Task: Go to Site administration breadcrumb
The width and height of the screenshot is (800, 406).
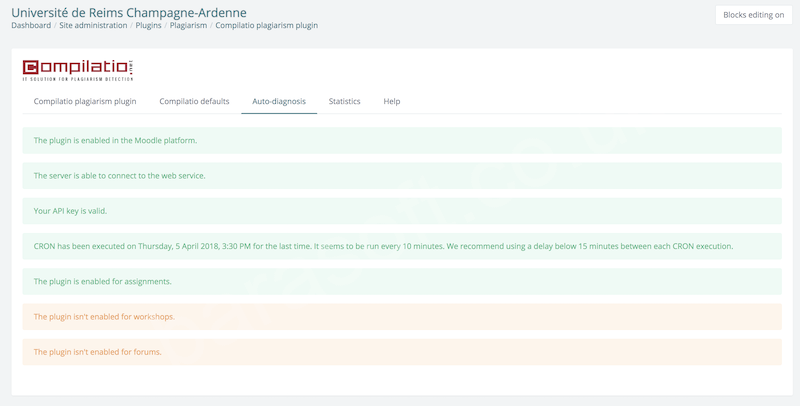Action: [x=93, y=25]
